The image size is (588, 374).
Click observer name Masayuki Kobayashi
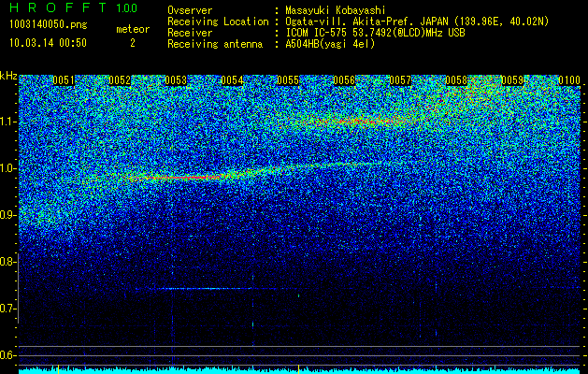pos(336,10)
